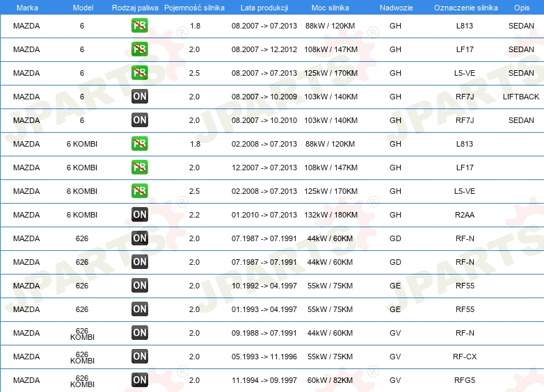Click petrol fuel icon in LF17 SEDAN row
Image resolution: width=544 pixels, height=392 pixels.
pyautogui.click(x=139, y=49)
